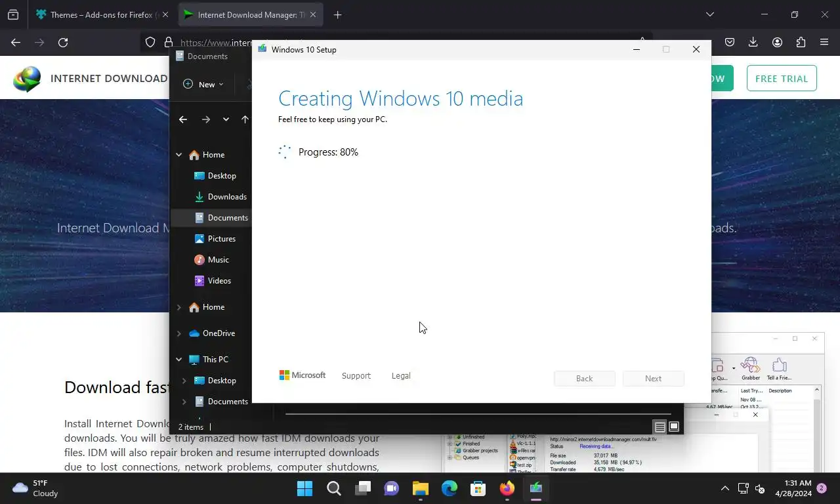This screenshot has width=840, height=504.
Task: Click the site padlock icon
Action: point(168,42)
